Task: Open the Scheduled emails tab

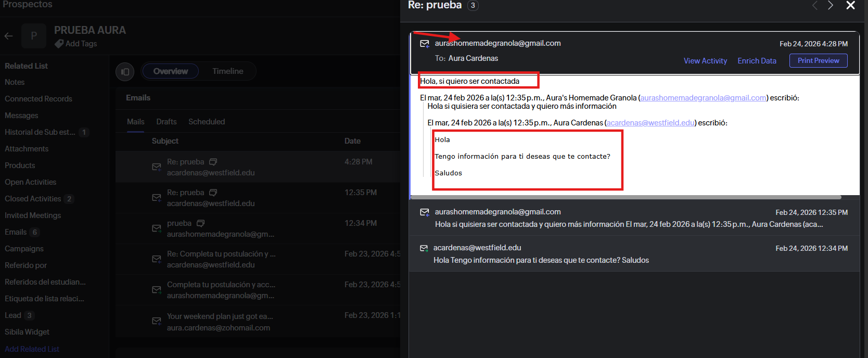Action: [x=207, y=122]
